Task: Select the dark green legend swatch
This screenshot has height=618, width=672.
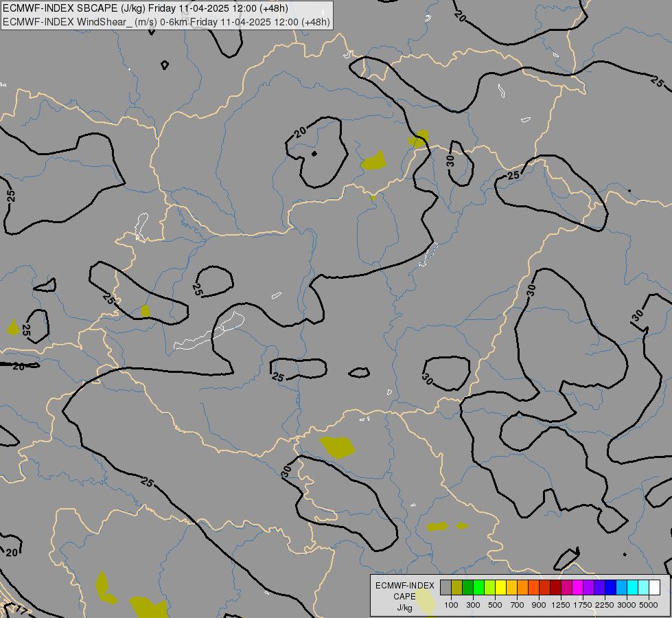Action: point(467,587)
